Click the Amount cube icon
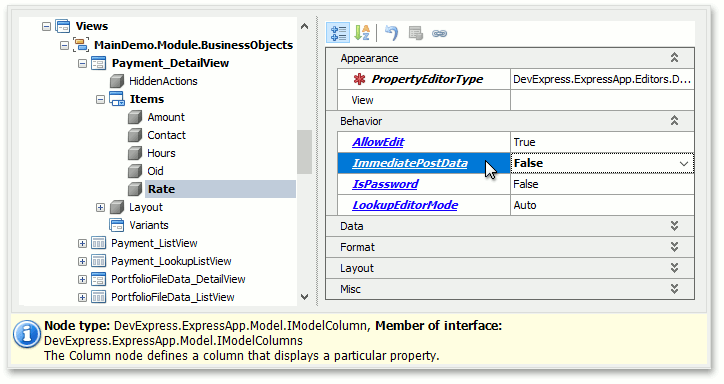 click(x=135, y=117)
